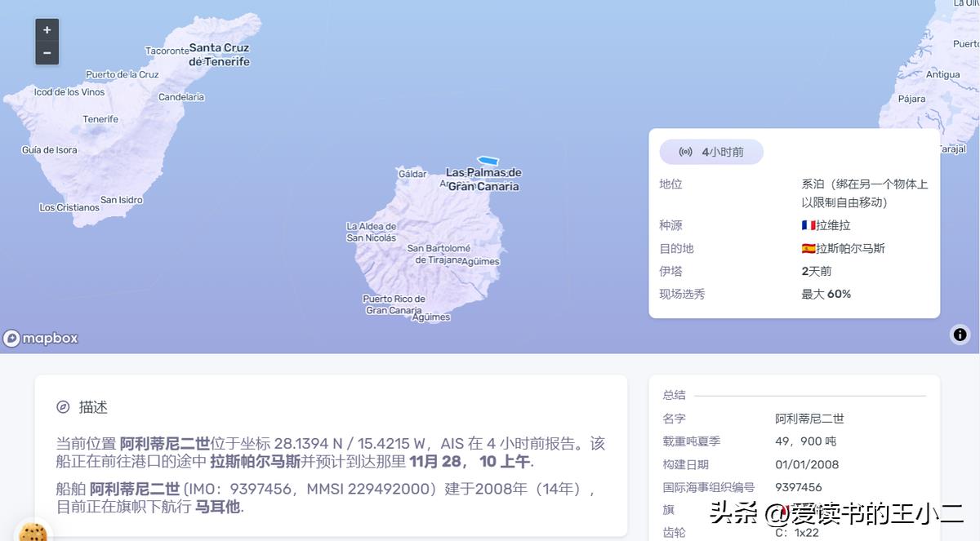Click the map zoom in plus button
The height and width of the screenshot is (541, 980).
coord(47,30)
